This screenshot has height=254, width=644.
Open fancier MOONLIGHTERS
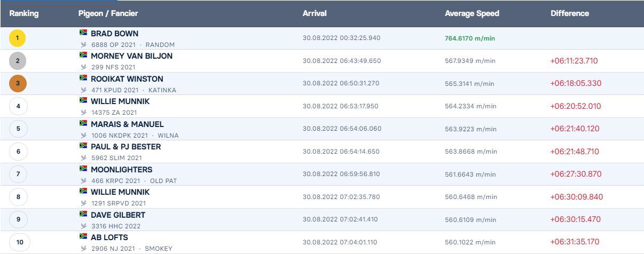pyautogui.click(x=122, y=169)
